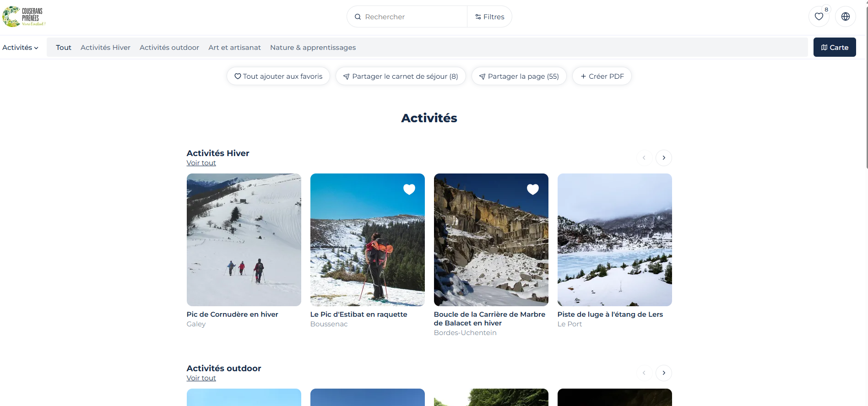Viewport: 868px width, 406px height.
Task: Open the favorites heart icon showing 8
Action: tap(819, 17)
